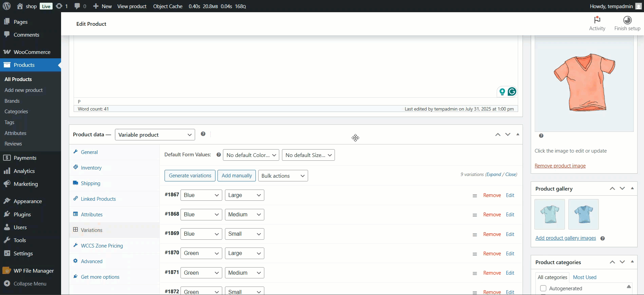Open the Activity panel icon
The width and height of the screenshot is (644, 295).
(597, 20)
